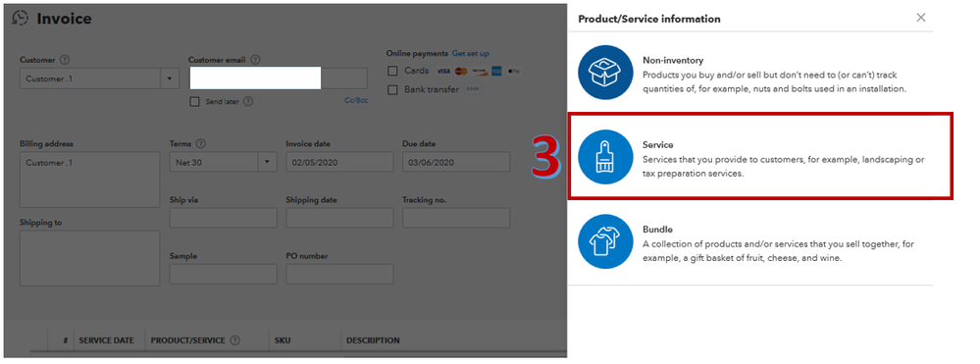This screenshot has width=980, height=364.
Task: Show help for Terms
Action: [201, 144]
